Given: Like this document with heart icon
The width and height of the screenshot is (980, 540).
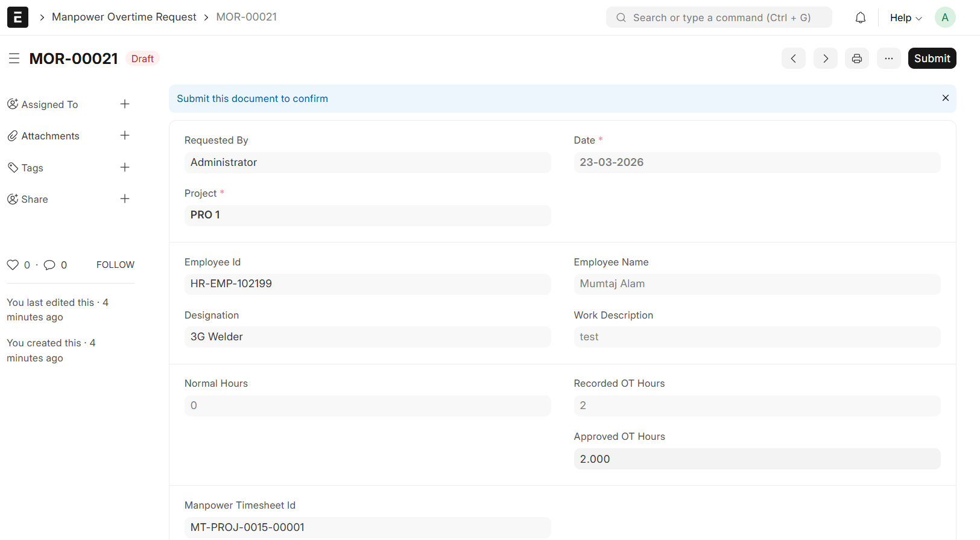Looking at the screenshot, I should [x=13, y=265].
